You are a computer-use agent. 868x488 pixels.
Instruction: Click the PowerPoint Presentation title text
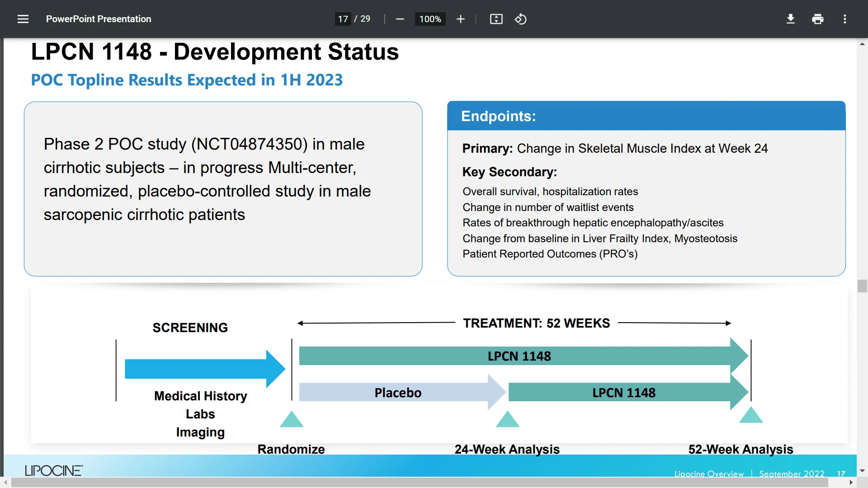click(x=99, y=19)
